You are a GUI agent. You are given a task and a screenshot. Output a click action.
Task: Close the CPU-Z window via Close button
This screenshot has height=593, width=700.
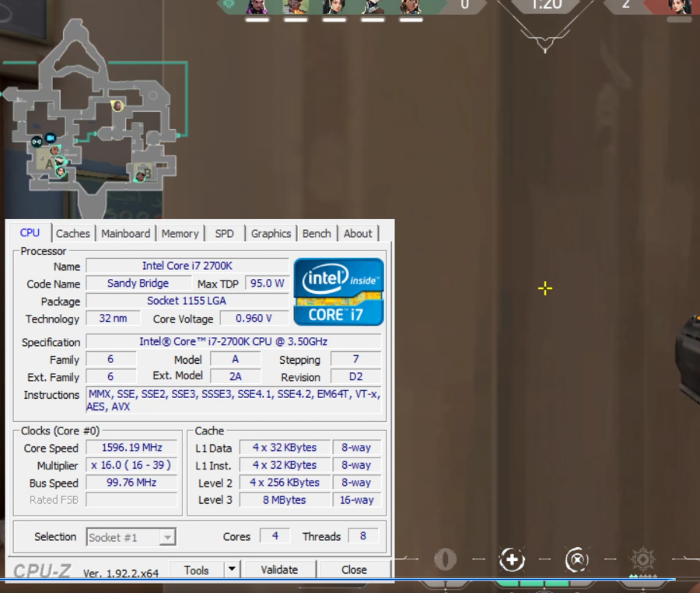[354, 570]
